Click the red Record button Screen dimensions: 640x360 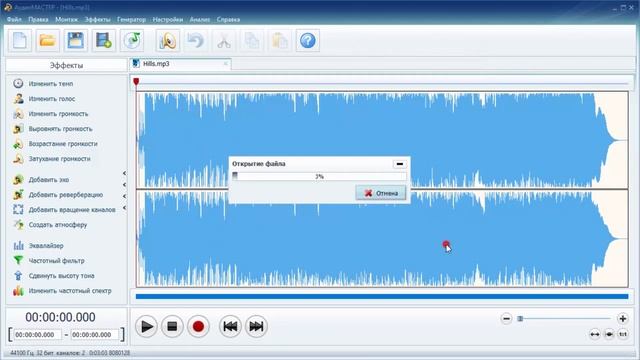(198, 327)
